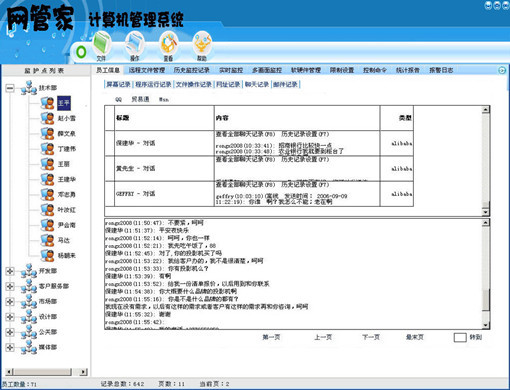Open the 统计报告 tab
The width and height of the screenshot is (510, 390).
pyautogui.click(x=407, y=70)
